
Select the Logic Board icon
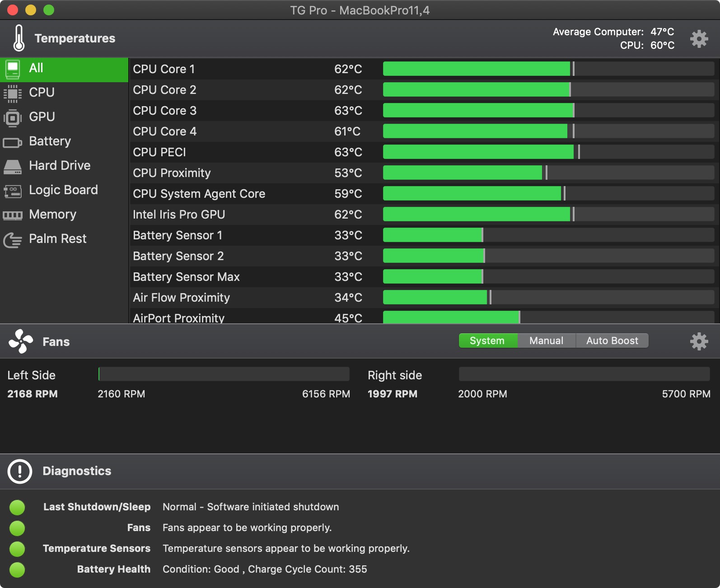13,191
